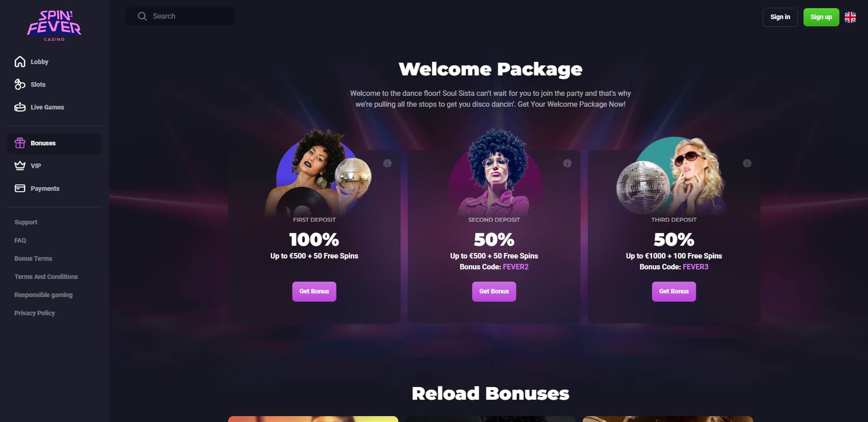Show info for Second Deposit bonus

[567, 163]
